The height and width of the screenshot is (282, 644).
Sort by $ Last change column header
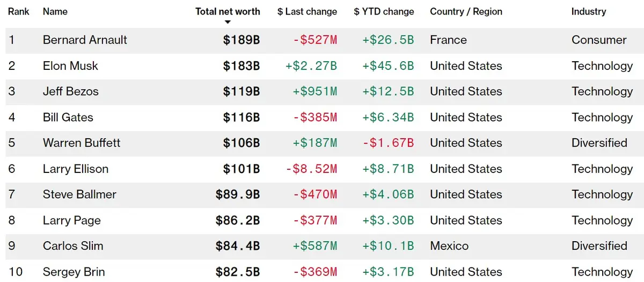[307, 11]
